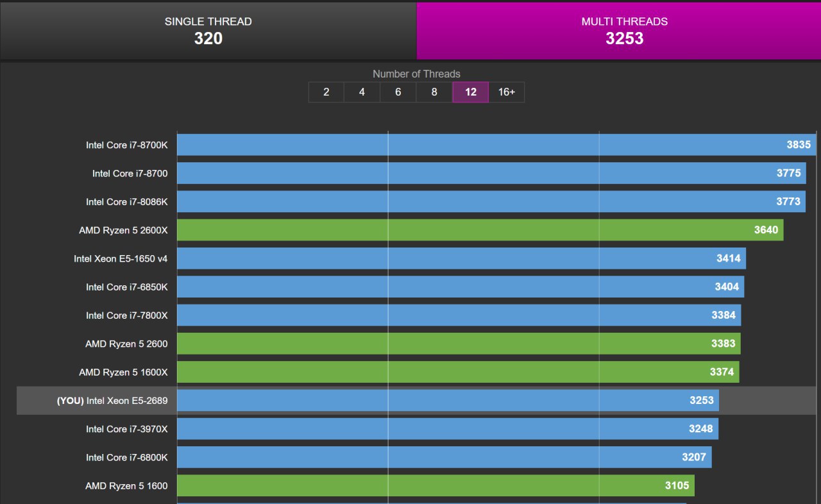Click the 3404 score bar
Viewport: 821px width, 504px height.
tap(461, 287)
